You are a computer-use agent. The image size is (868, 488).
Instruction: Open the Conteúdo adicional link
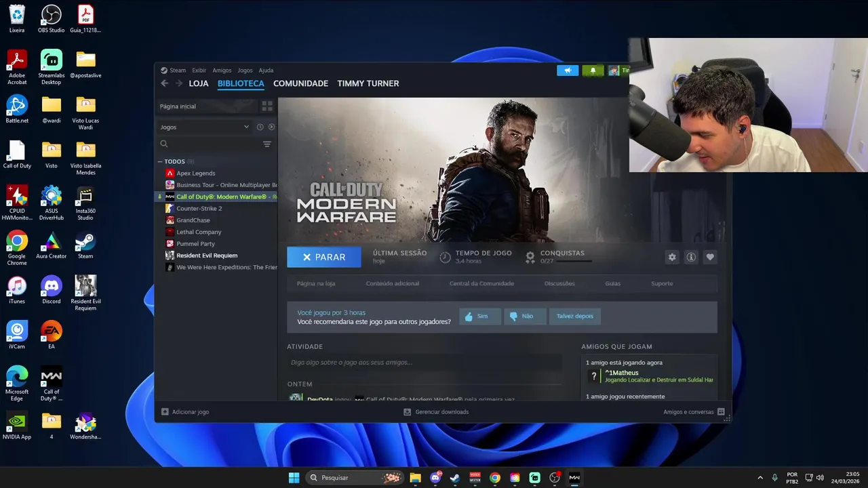click(392, 283)
